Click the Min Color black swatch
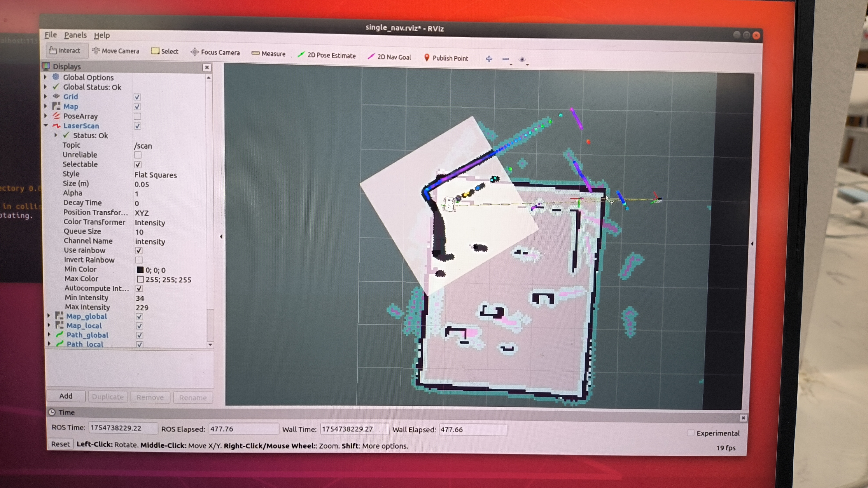This screenshot has width=868, height=488. [140, 270]
